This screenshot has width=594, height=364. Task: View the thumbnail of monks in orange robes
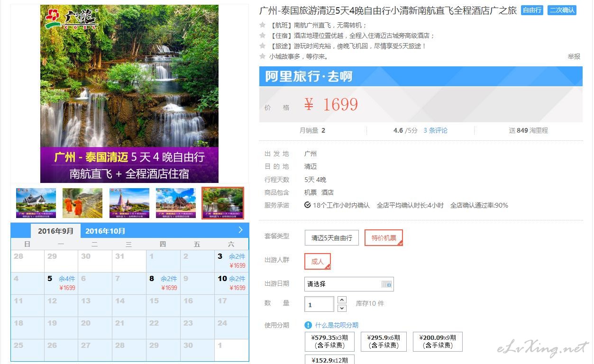click(x=82, y=203)
